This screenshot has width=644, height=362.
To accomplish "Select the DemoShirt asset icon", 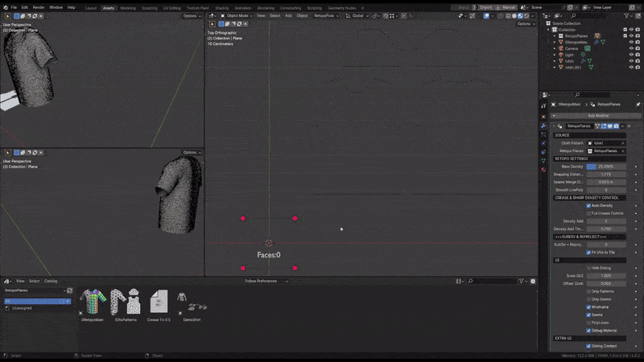I will tap(192, 302).
